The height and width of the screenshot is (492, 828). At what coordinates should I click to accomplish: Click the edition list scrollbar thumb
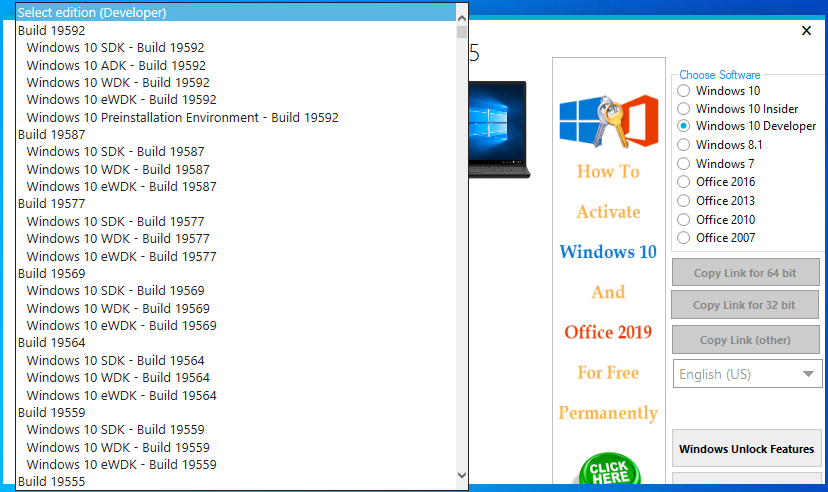pos(462,32)
